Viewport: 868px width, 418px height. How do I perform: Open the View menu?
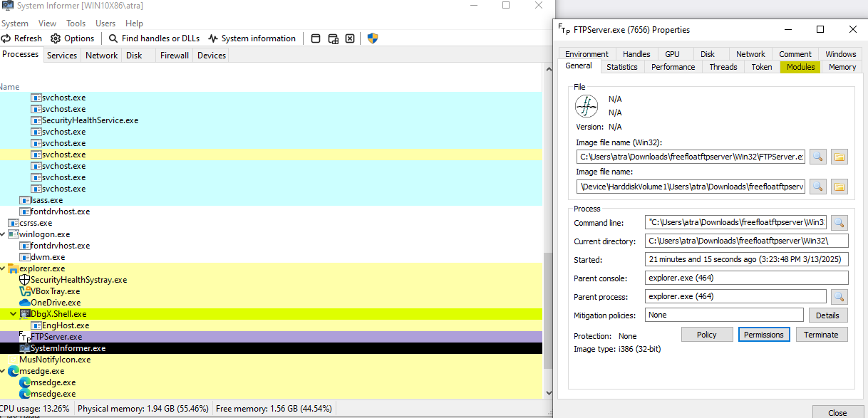pyautogui.click(x=48, y=23)
